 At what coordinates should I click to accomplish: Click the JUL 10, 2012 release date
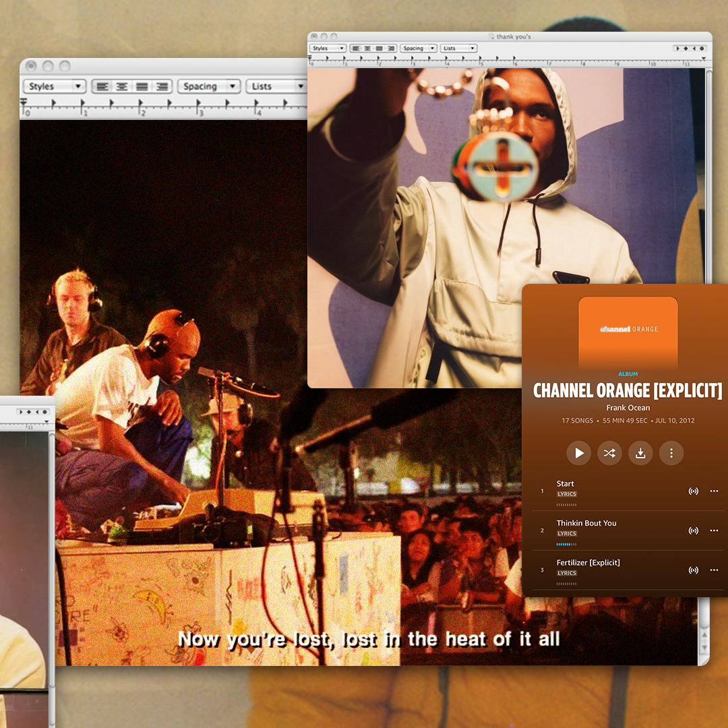pyautogui.click(x=675, y=421)
